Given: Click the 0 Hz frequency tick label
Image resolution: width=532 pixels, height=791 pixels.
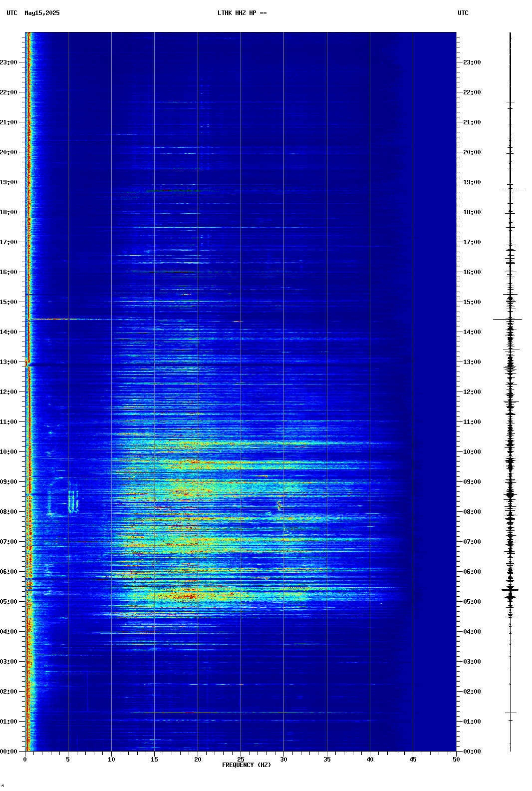Looking at the screenshot, I should click(25, 760).
